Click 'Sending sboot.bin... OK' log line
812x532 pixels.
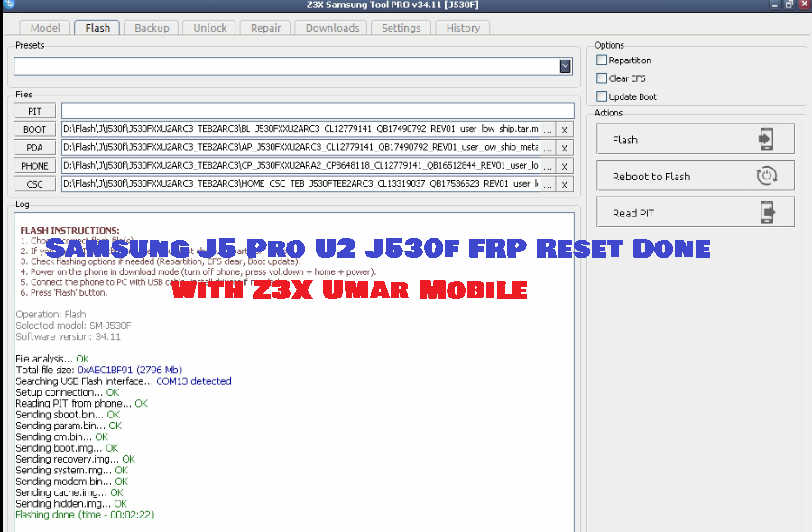point(68,415)
